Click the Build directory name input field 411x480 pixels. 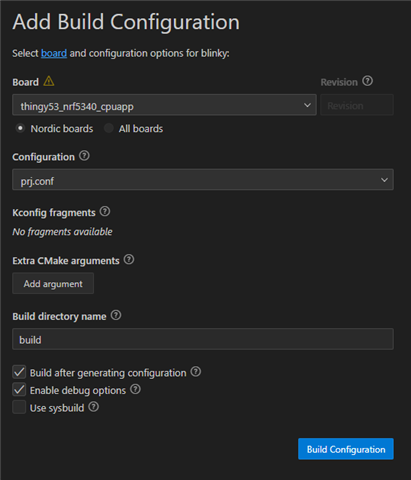click(x=203, y=339)
